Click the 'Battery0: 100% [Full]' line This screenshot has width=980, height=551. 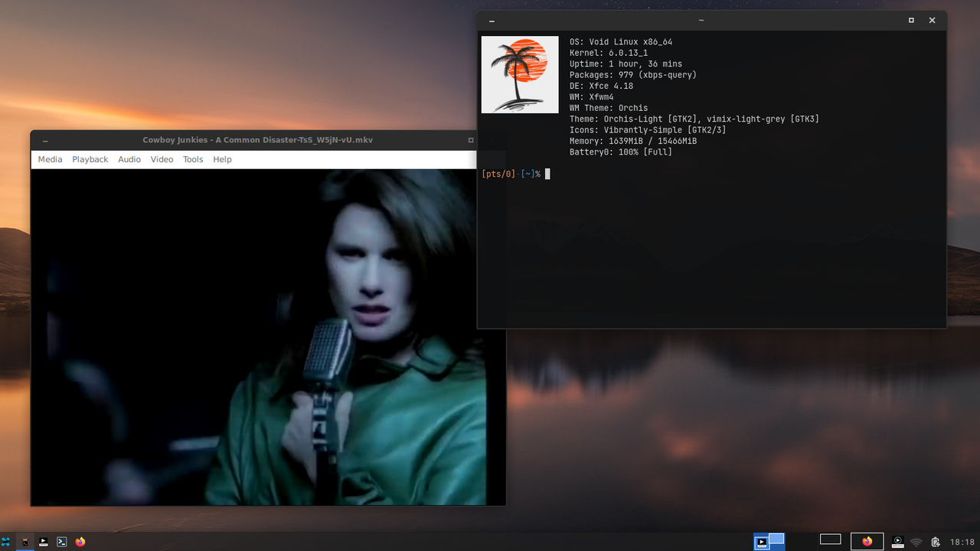621,152
